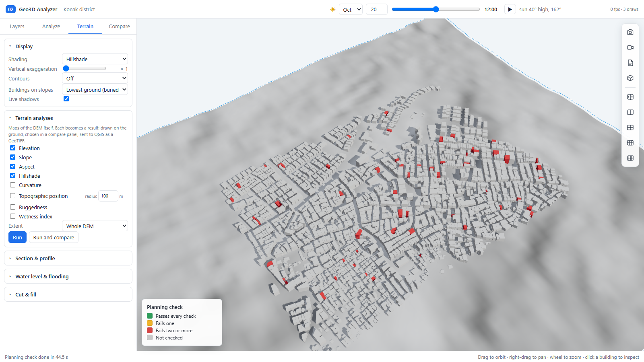Switch to the Analyze tab
Screen dimensions: 644x362
pyautogui.click(x=51, y=26)
